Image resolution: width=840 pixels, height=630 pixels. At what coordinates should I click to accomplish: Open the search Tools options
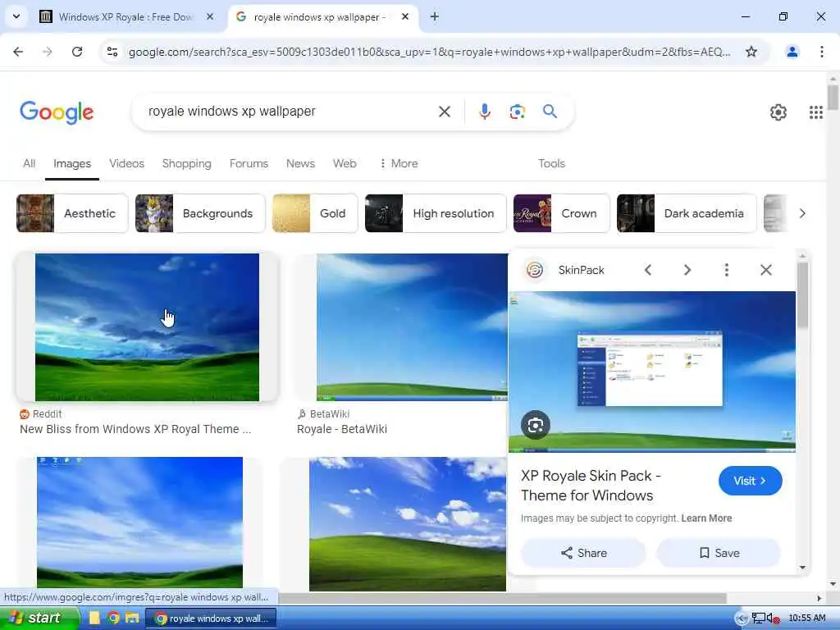tap(551, 163)
